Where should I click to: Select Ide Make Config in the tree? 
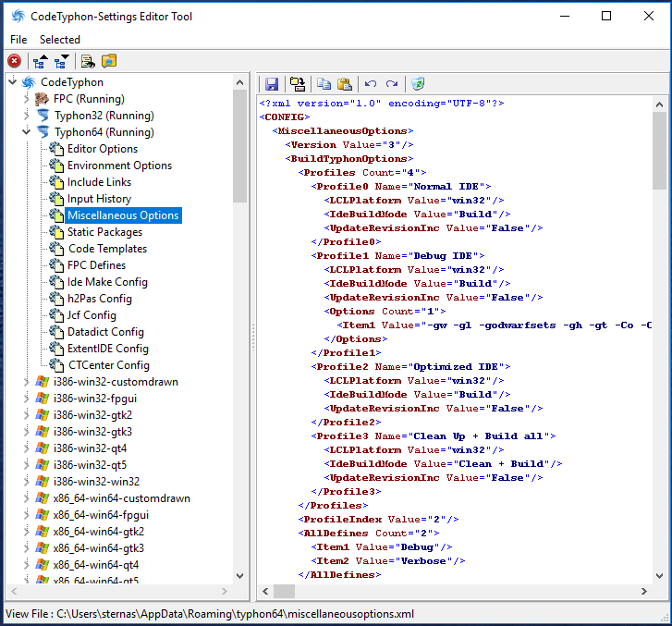[x=107, y=282]
